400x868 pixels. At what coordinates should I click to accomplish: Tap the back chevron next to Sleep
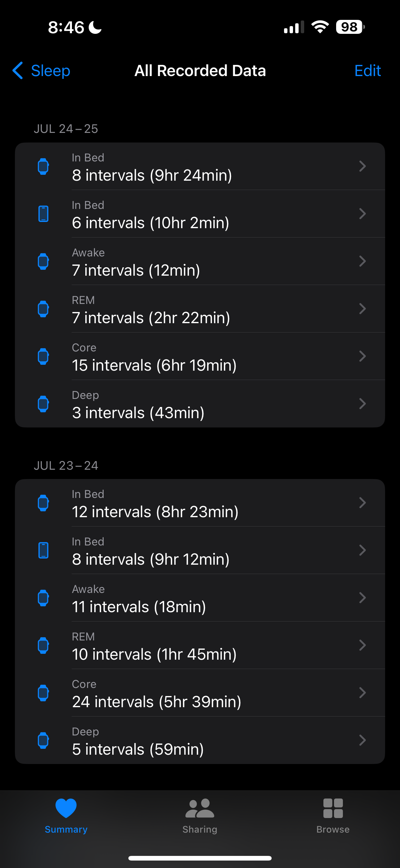click(x=17, y=70)
